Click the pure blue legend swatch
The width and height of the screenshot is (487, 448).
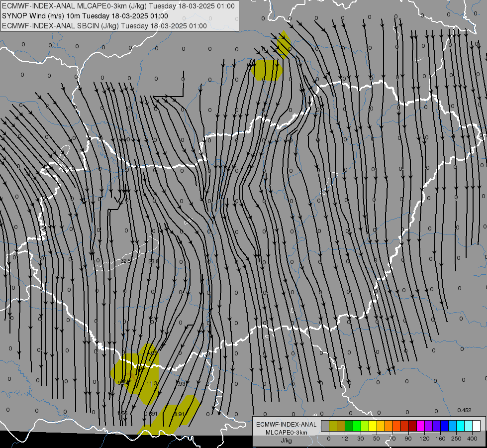444,426
